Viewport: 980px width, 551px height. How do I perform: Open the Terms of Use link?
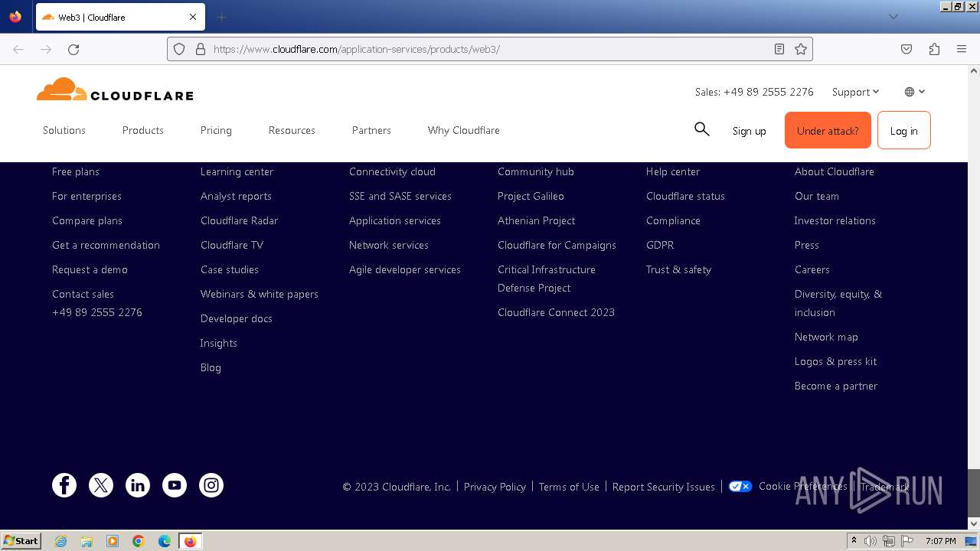coord(569,487)
